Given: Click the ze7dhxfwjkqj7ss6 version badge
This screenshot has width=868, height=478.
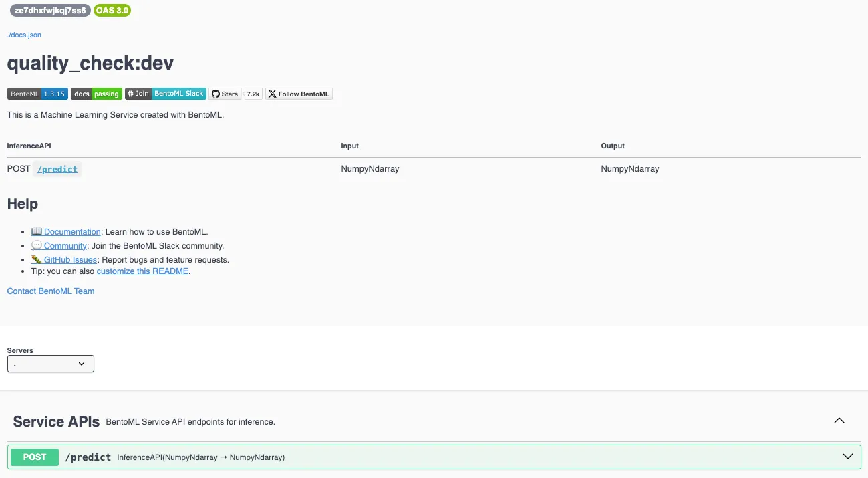Looking at the screenshot, I should tap(50, 11).
